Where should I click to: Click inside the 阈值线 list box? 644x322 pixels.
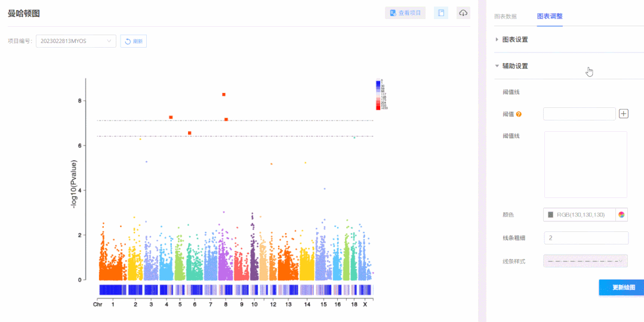point(586,165)
